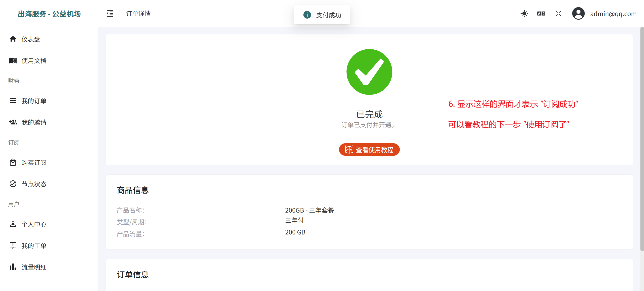Click the chat icon beside 我的工单
The height and width of the screenshot is (291, 644).
13,246
